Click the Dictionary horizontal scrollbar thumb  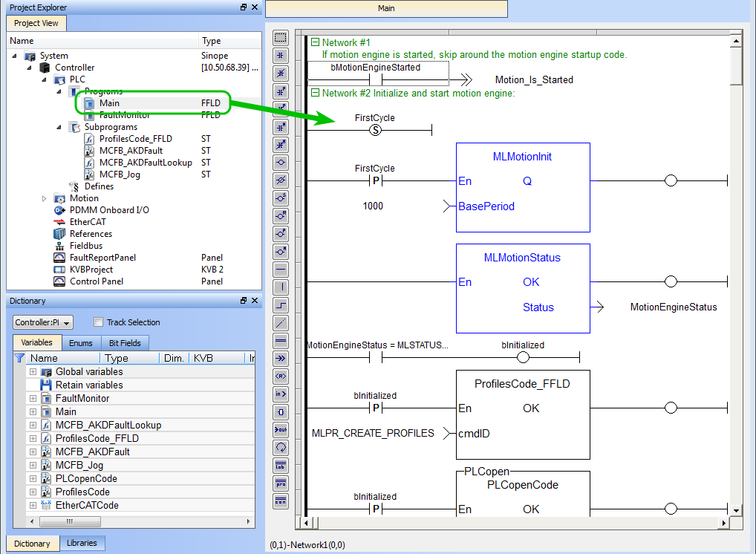70,521
